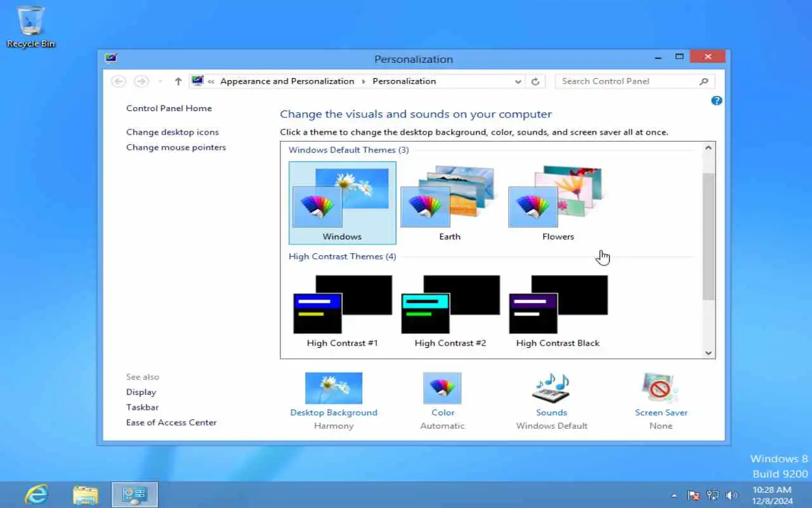Click the Windows Default Themes (3) heading

click(348, 150)
